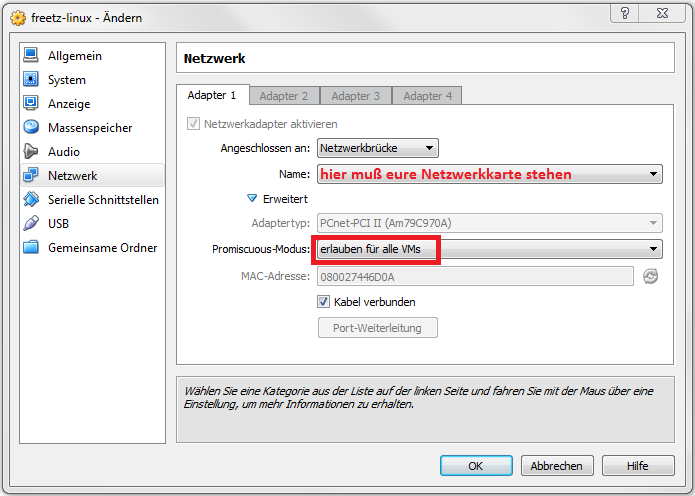
Task: Click the Abbrechen button
Action: 557,465
